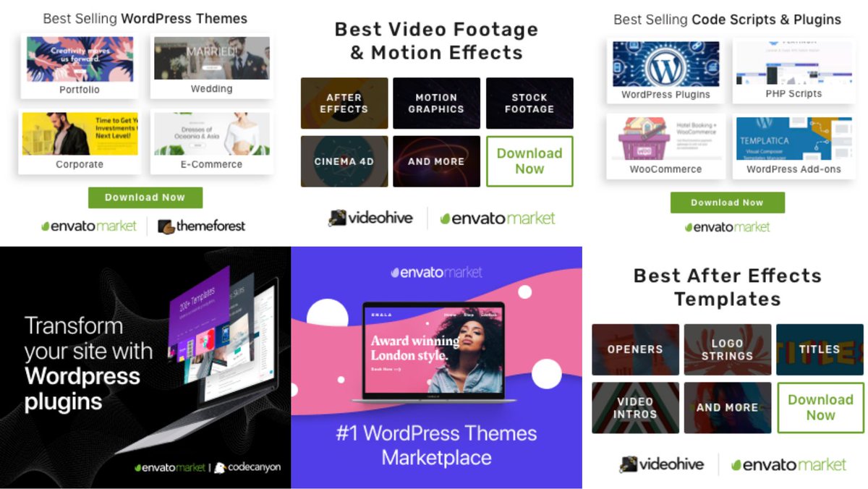
Task: Click Download Now under Code Scripts & Plugins
Action: click(727, 203)
